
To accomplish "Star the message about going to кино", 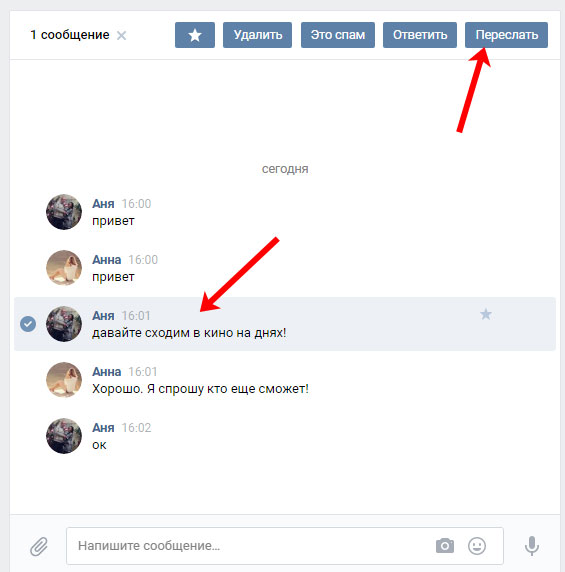I will click(485, 314).
